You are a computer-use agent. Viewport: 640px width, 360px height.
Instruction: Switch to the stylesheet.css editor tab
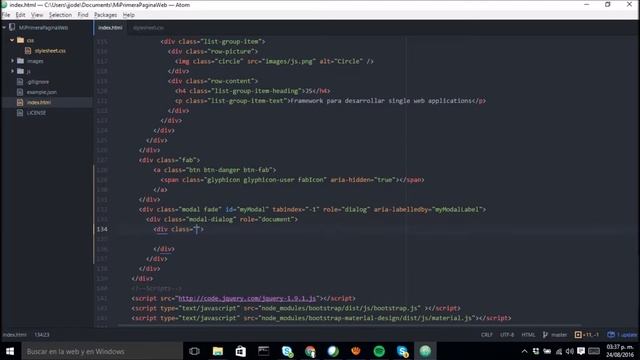point(148,28)
